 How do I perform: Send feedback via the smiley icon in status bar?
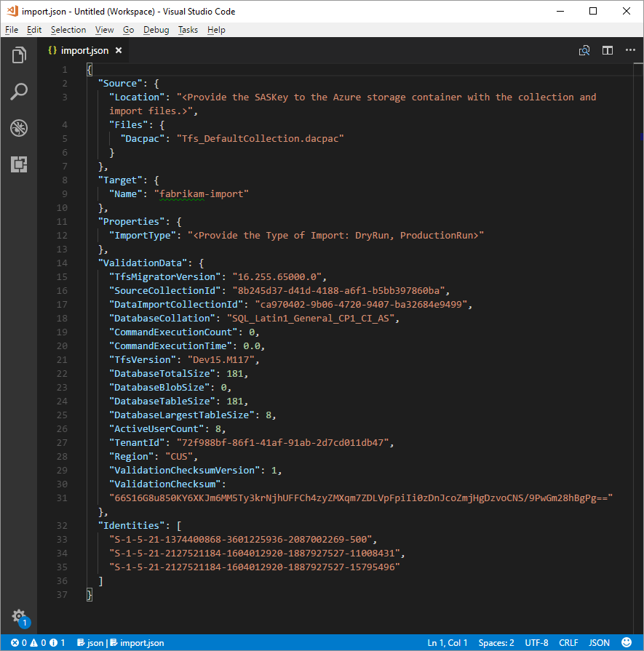click(628, 642)
